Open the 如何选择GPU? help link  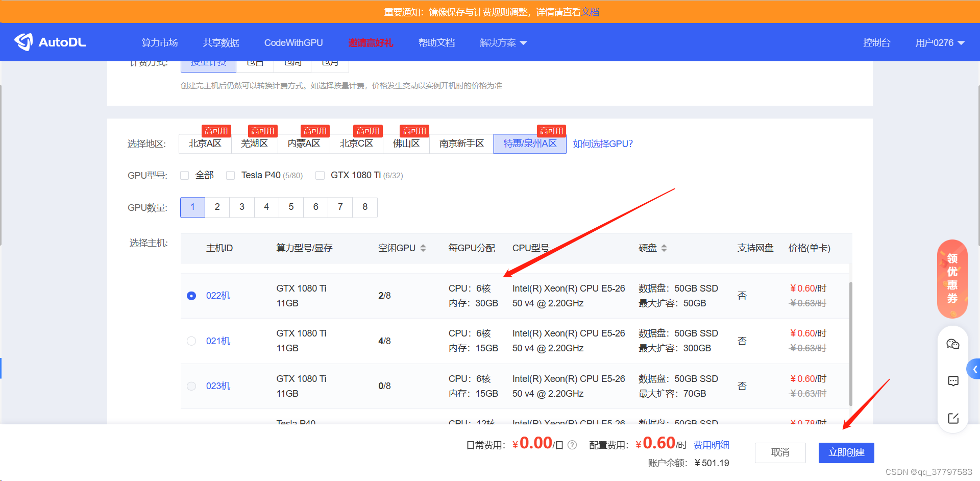[603, 144]
